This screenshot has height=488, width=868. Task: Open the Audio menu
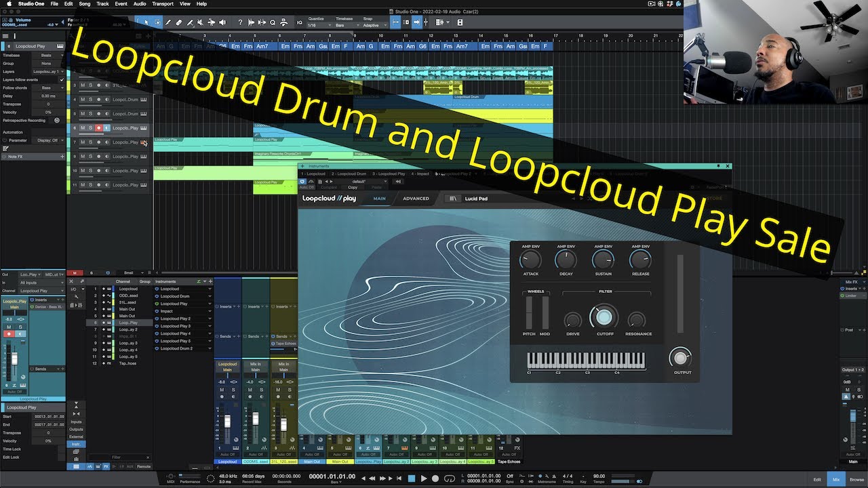click(x=139, y=3)
